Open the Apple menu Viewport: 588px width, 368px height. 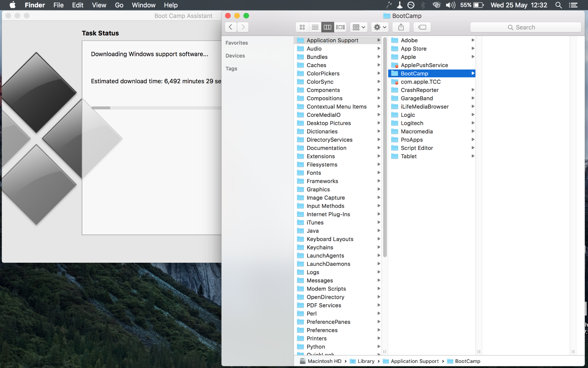(13, 5)
